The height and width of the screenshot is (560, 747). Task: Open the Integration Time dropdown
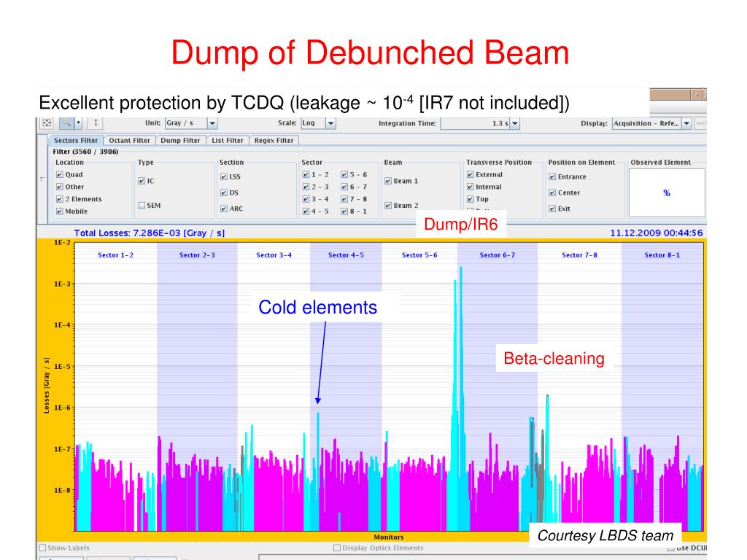pos(514,123)
